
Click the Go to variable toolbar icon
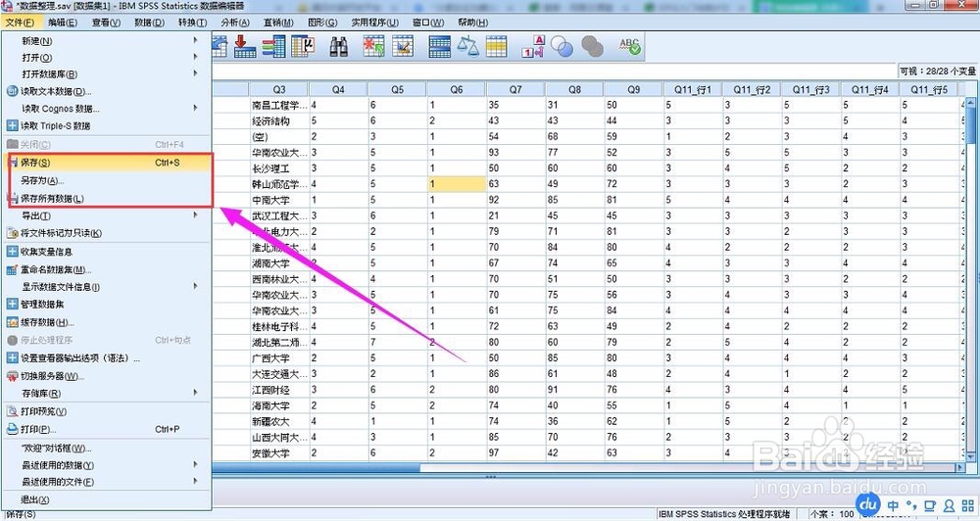[245, 46]
